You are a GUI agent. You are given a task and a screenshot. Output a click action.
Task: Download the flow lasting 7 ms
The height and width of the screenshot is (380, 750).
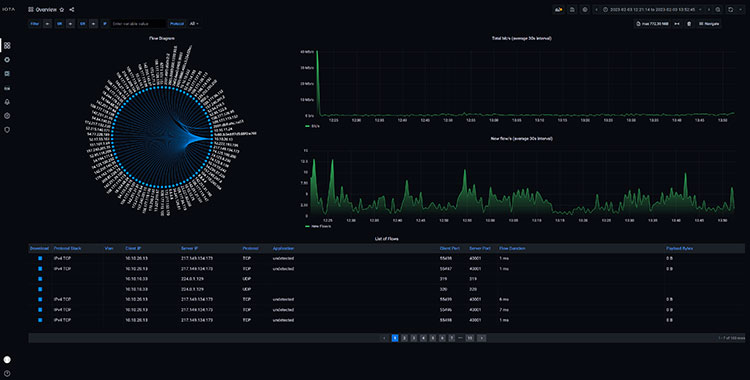click(x=40, y=310)
